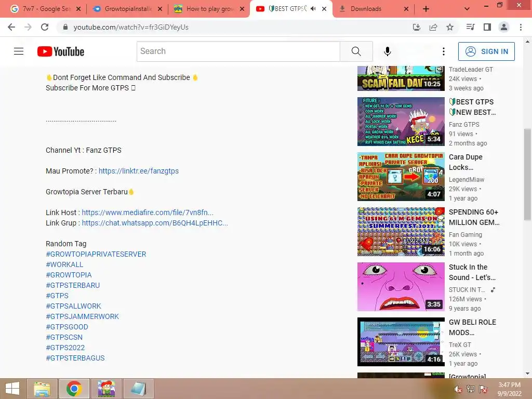The width and height of the screenshot is (532, 399).
Task: Open Chrome from the taskbar
Action: [74, 389]
